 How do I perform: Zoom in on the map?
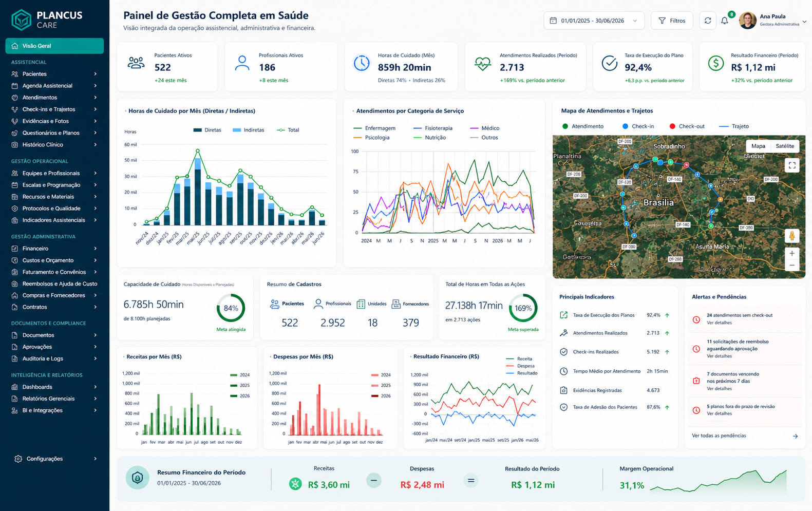point(792,254)
